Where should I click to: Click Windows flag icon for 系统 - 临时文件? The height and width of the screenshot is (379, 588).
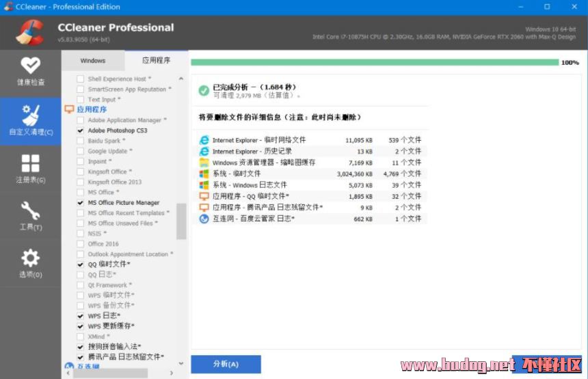click(x=204, y=173)
